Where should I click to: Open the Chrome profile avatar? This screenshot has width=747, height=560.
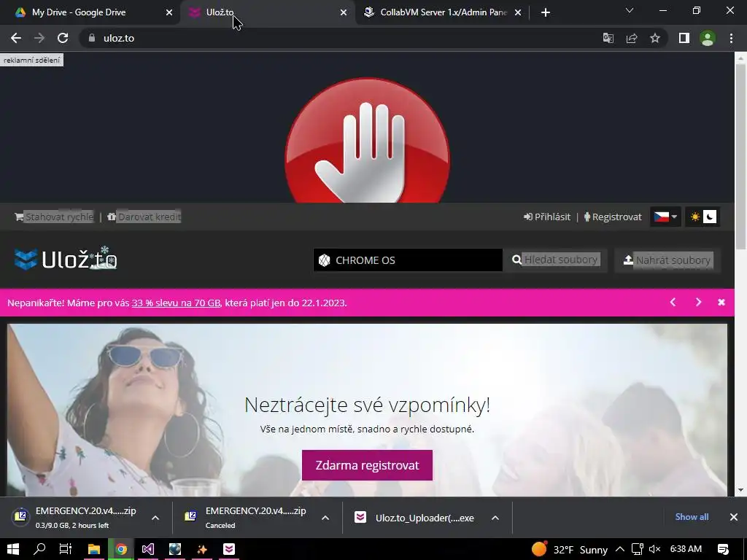click(x=708, y=38)
